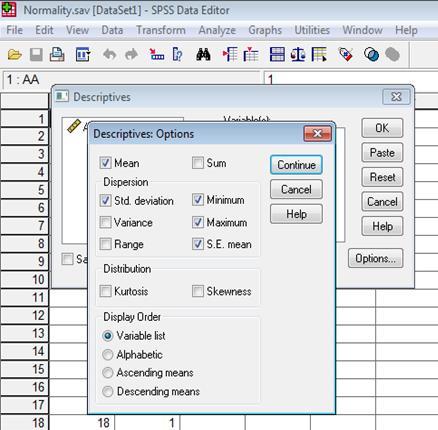The width and height of the screenshot is (438, 430).
Task: Click the grey Show All Variables icon
Action: pos(392,54)
